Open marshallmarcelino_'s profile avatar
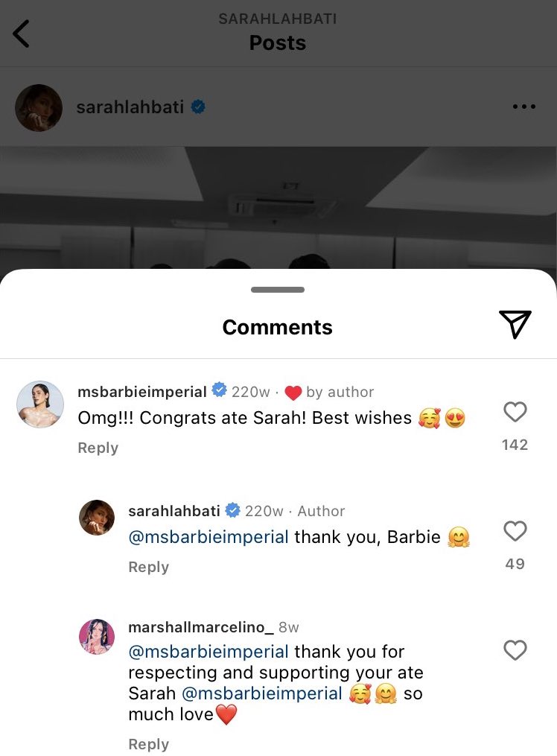The width and height of the screenshot is (557, 756). 97,637
